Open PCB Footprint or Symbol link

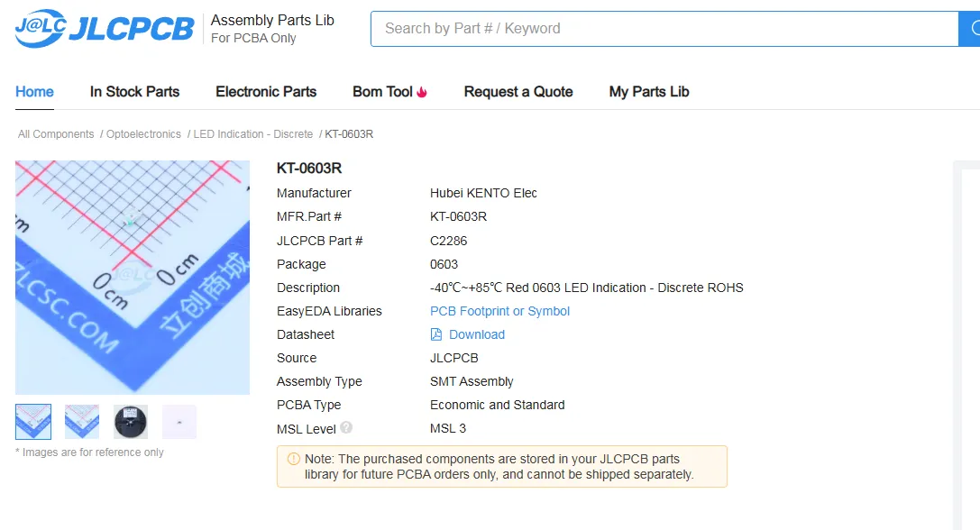point(499,311)
